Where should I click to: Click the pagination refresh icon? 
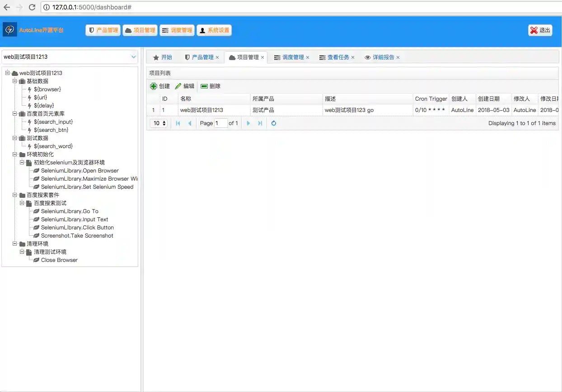[274, 123]
